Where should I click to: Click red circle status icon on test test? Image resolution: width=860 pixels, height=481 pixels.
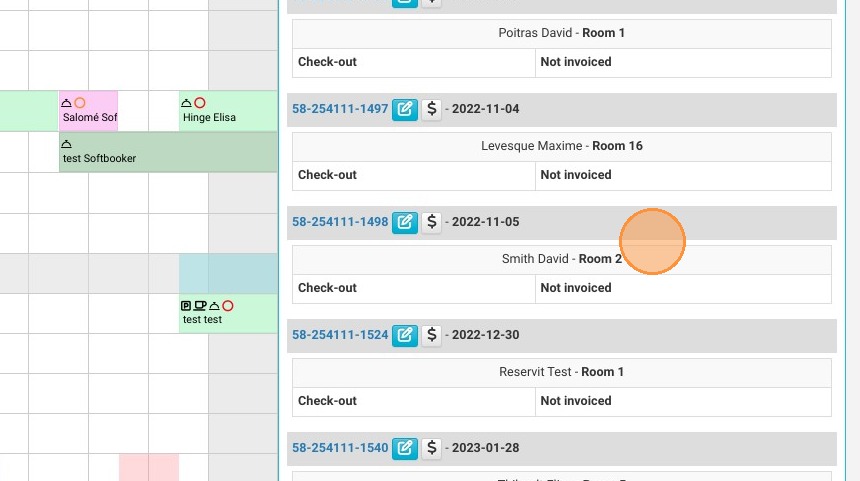pos(228,305)
